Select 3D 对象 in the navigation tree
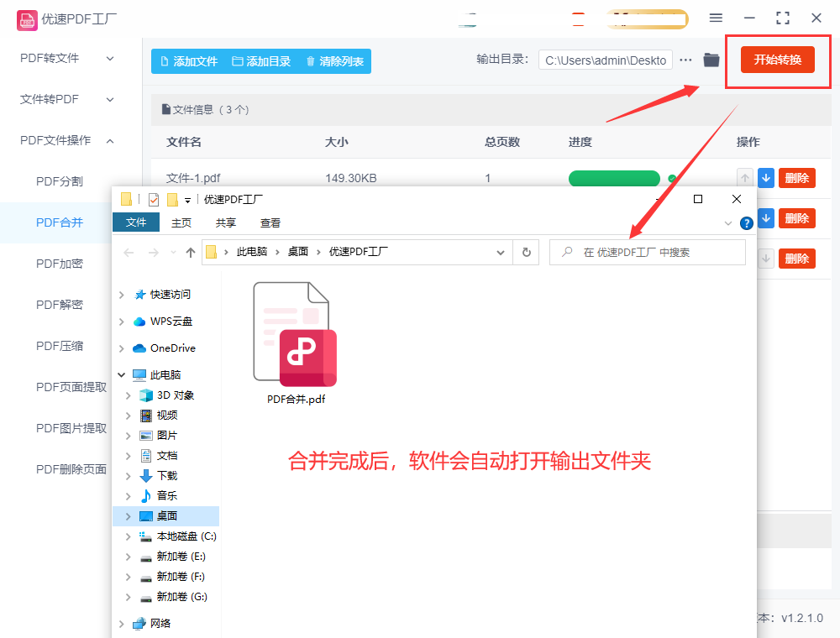Screen dimensions: 840x638 coord(175,395)
